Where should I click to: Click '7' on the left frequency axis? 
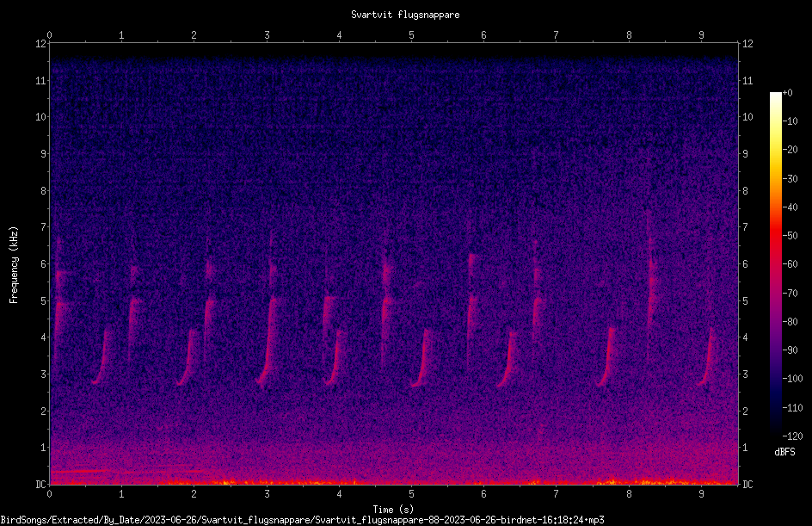point(44,227)
